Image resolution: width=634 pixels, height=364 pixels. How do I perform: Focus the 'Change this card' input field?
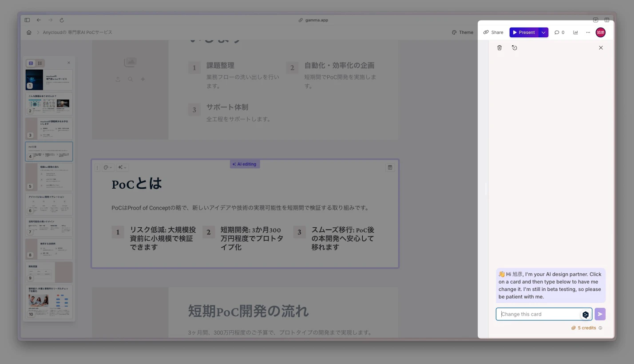click(544, 314)
